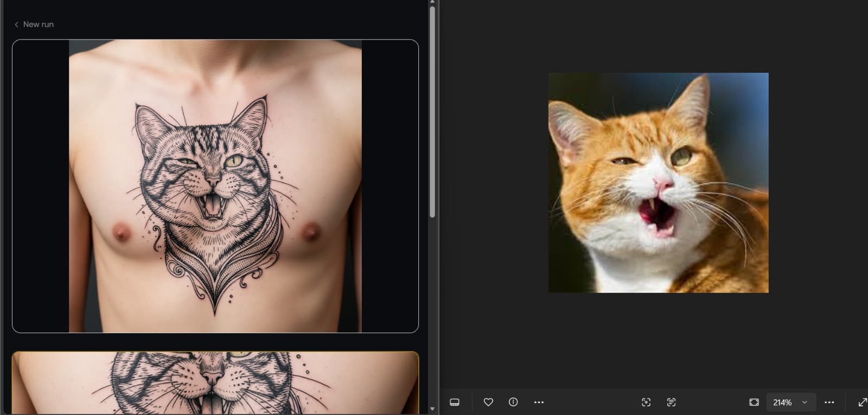The height and width of the screenshot is (415, 868).
Task: Show file info for the cat photo
Action: pos(513,402)
